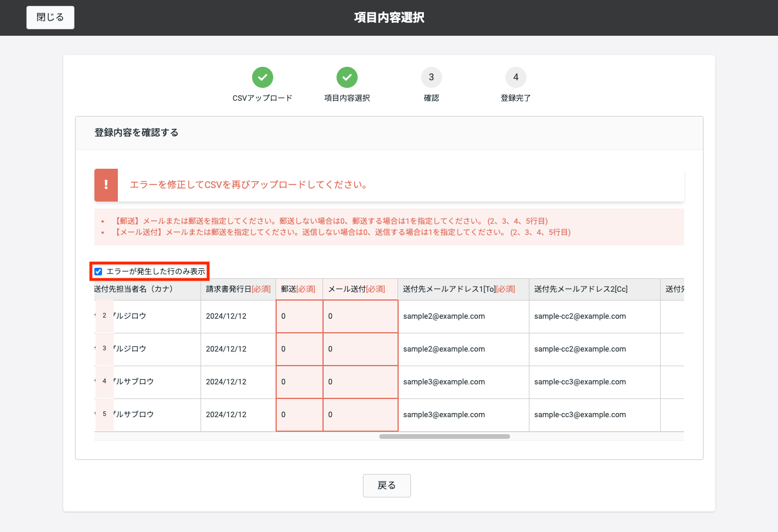
Task: Click the 【郵送】 error message line
Action: pyautogui.click(x=331, y=221)
